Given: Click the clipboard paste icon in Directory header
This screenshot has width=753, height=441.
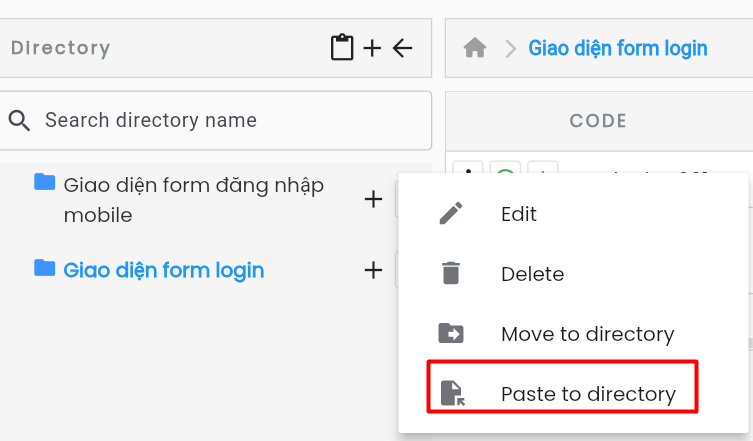Looking at the screenshot, I should (x=342, y=47).
